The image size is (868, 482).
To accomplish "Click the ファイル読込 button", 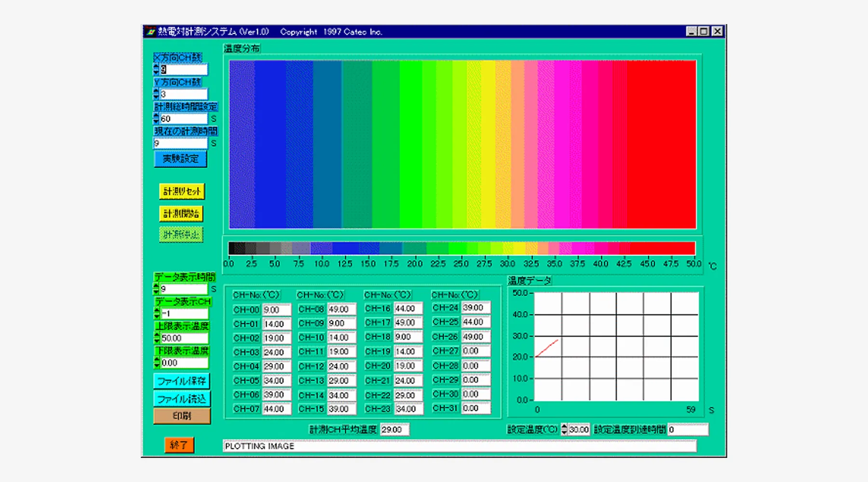I will 181,399.
